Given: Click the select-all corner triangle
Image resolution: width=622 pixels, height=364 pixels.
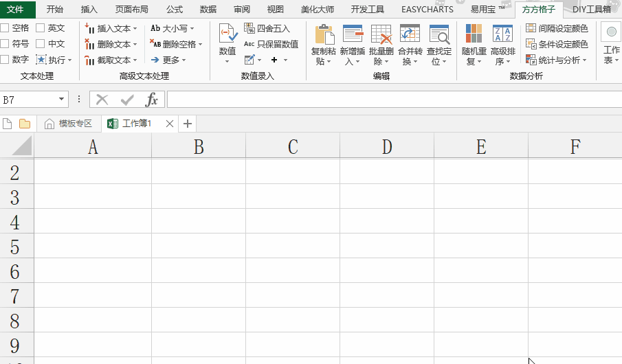Looking at the screenshot, I should click(22, 146).
